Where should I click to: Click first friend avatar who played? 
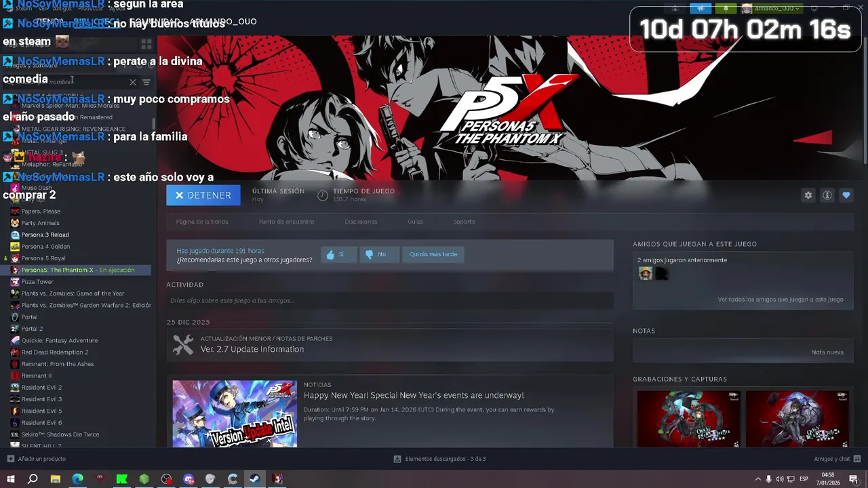[x=645, y=274]
